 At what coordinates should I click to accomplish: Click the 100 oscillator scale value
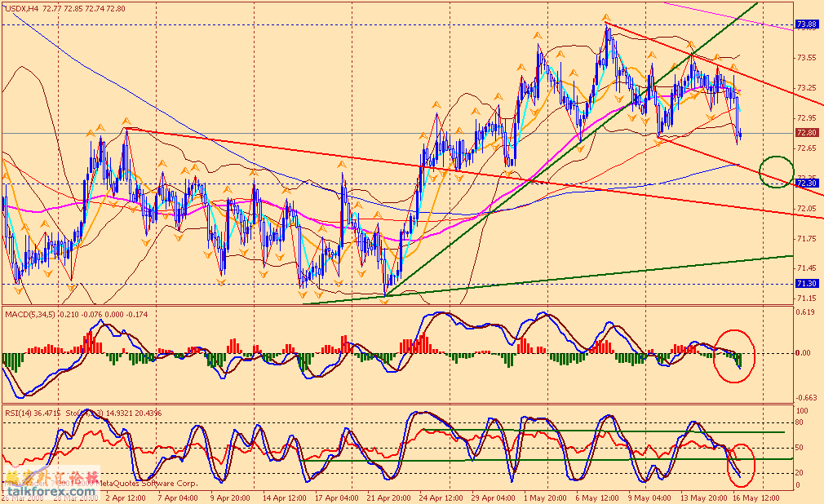pyautogui.click(x=803, y=411)
